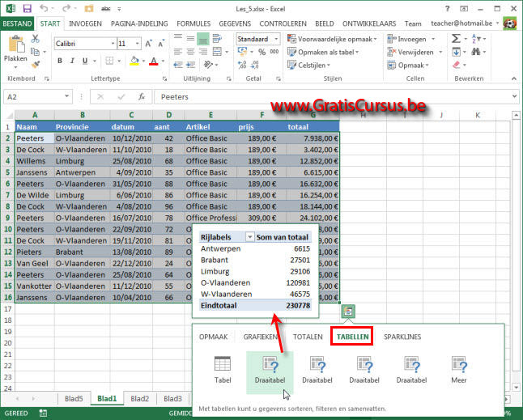Open Celstijlen menu
This screenshot has height=420, width=523.
(x=308, y=65)
